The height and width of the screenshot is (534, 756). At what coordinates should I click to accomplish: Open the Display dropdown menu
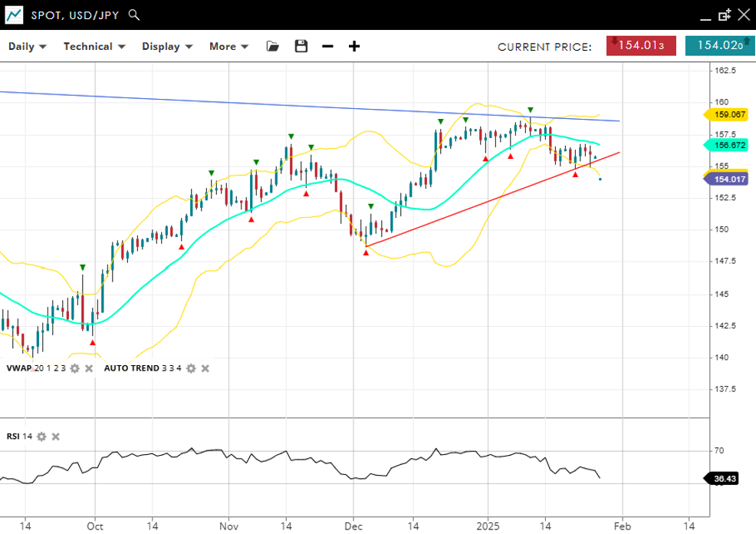(x=166, y=46)
